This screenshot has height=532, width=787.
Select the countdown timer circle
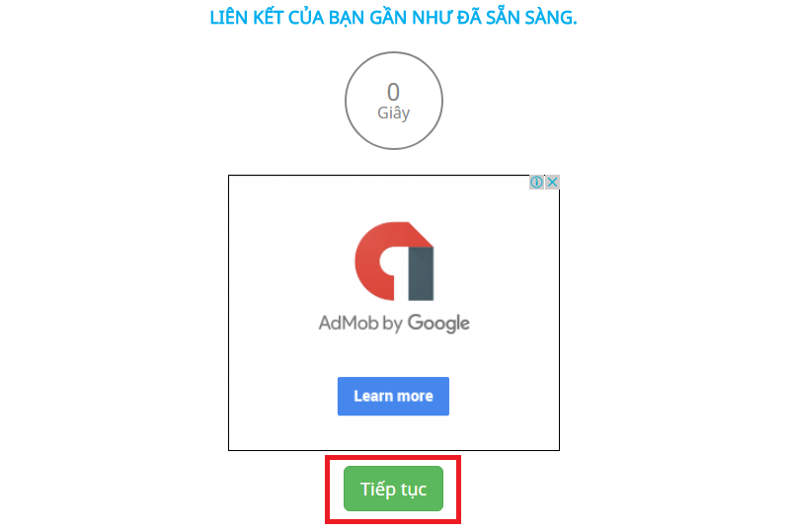tap(393, 101)
